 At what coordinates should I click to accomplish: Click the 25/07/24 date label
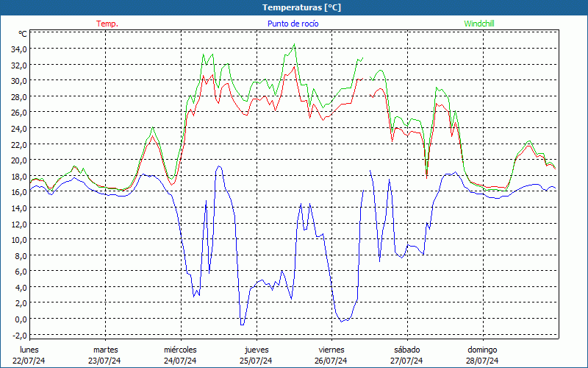click(x=256, y=361)
